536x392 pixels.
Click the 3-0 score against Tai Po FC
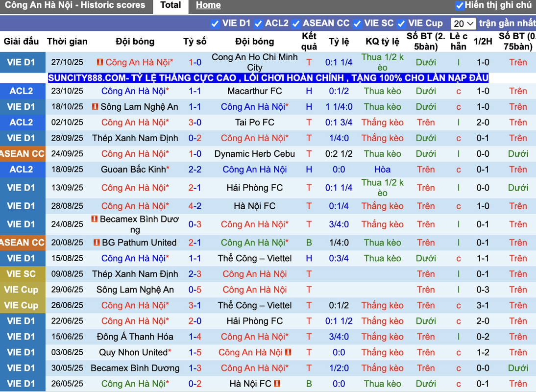[195, 122]
